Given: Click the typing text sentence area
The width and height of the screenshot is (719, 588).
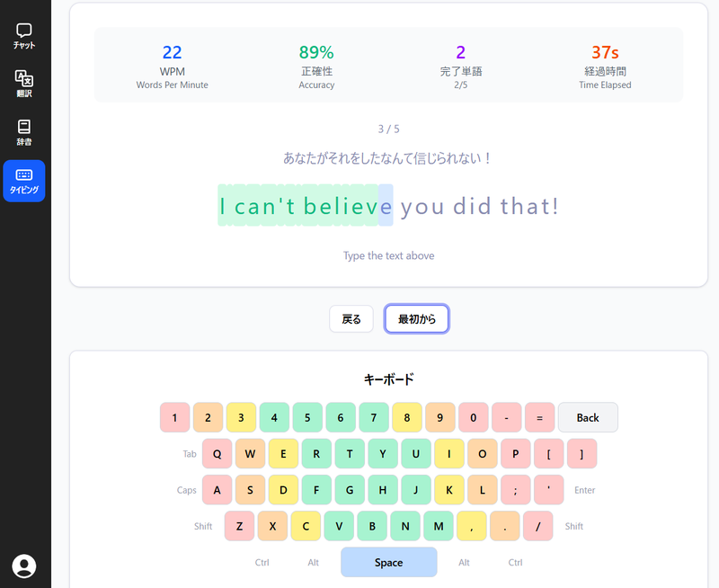Looking at the screenshot, I should 388,206.
